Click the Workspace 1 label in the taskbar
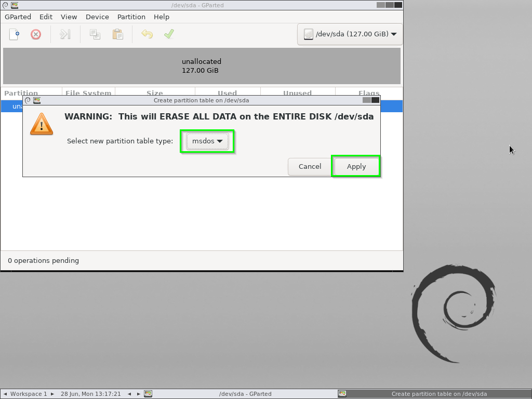Viewport: 532px width, 399px height. [29, 394]
